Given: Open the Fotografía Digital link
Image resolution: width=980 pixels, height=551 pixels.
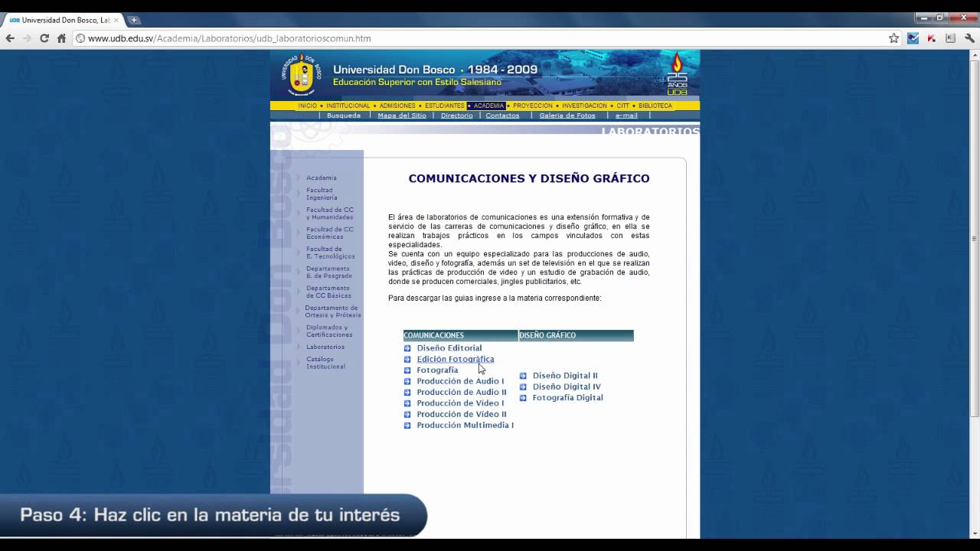Looking at the screenshot, I should [568, 398].
